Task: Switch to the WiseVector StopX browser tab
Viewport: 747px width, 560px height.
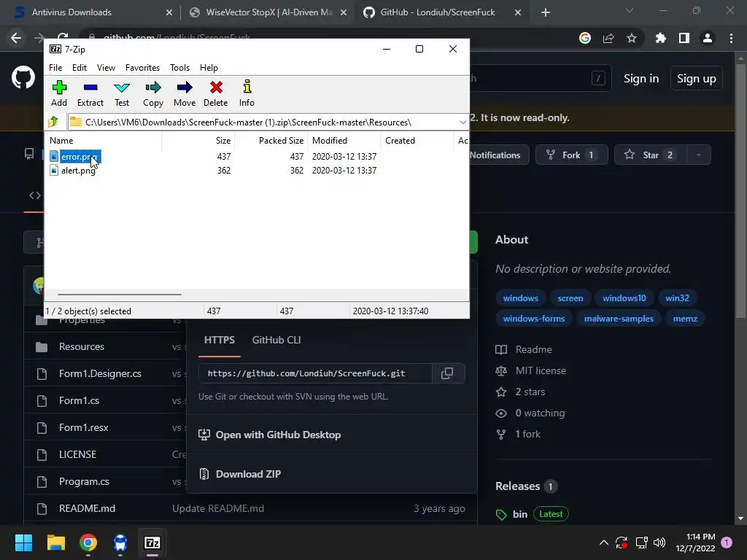Action: point(268,12)
